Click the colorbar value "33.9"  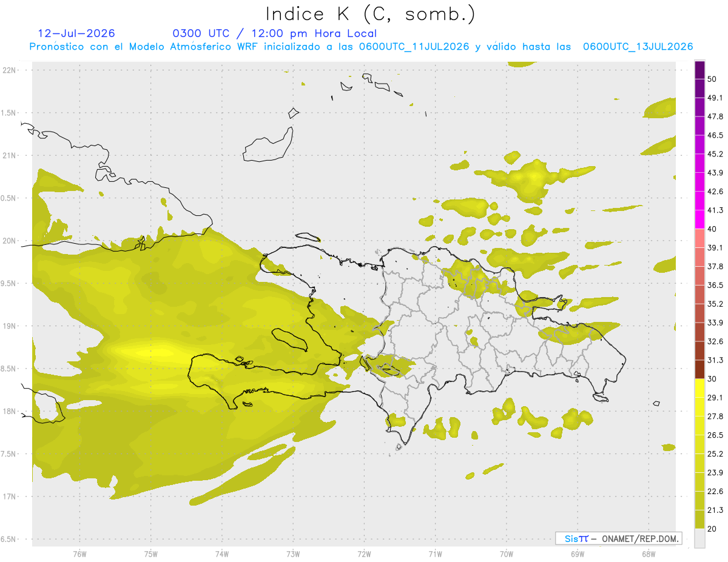click(715, 323)
